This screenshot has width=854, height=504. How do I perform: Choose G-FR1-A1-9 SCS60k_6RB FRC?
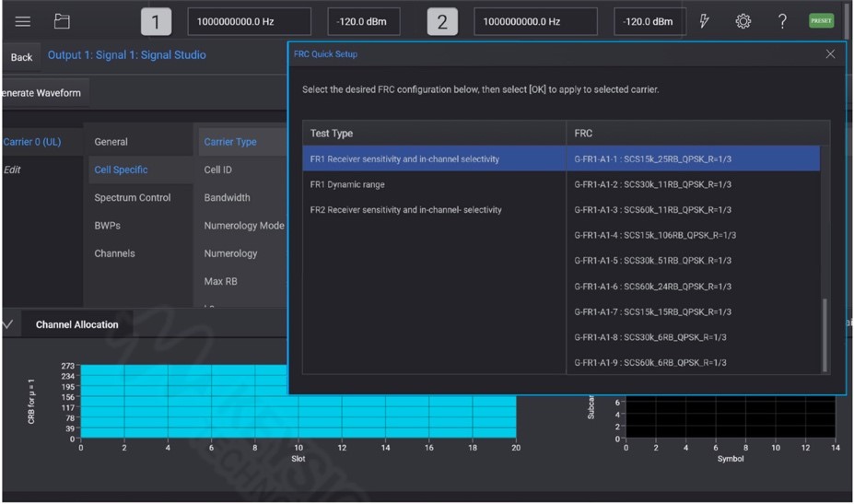pyautogui.click(x=693, y=362)
